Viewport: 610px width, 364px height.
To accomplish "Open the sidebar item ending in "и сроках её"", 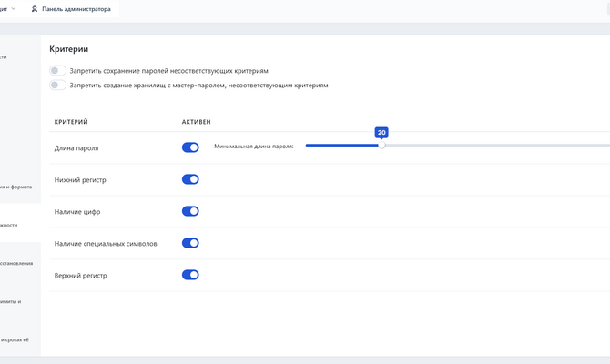I will tap(15, 339).
